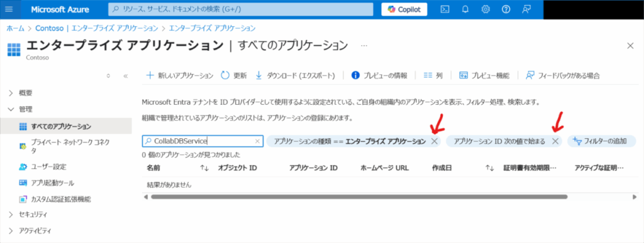
Task: Open the help question mark icon
Action: [506, 9]
